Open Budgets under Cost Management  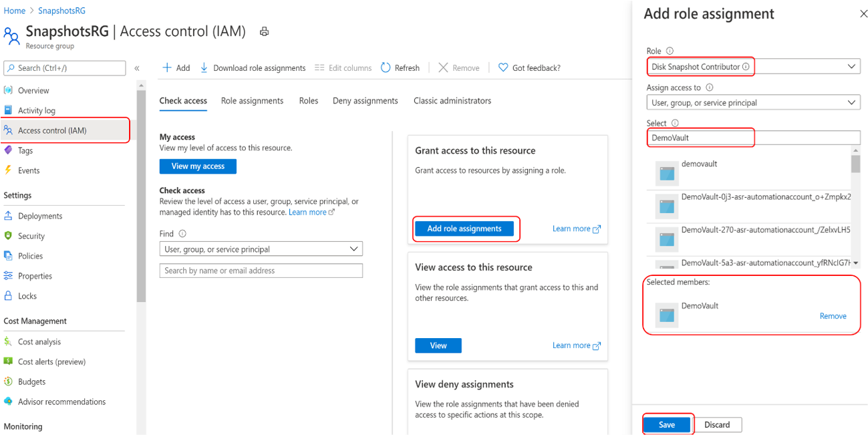coord(33,382)
